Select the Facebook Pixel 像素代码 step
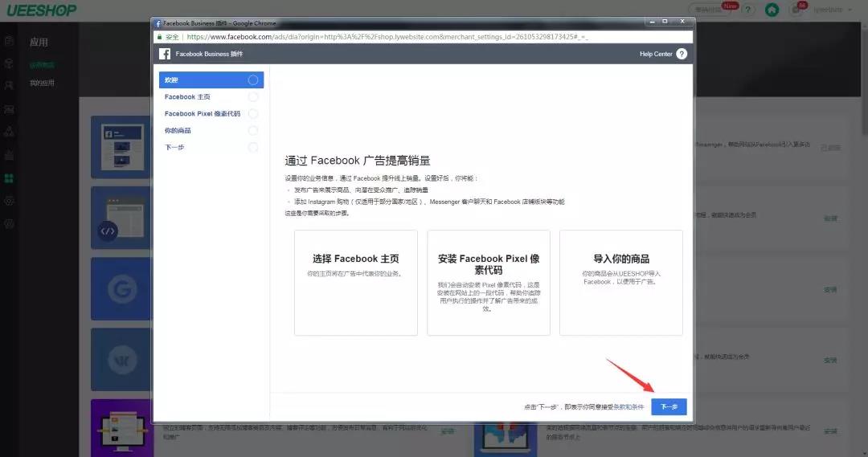868x457 pixels. (211, 113)
